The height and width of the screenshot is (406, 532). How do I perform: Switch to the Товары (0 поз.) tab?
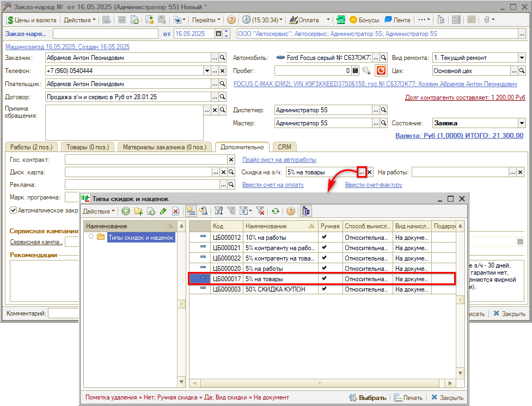click(88, 147)
